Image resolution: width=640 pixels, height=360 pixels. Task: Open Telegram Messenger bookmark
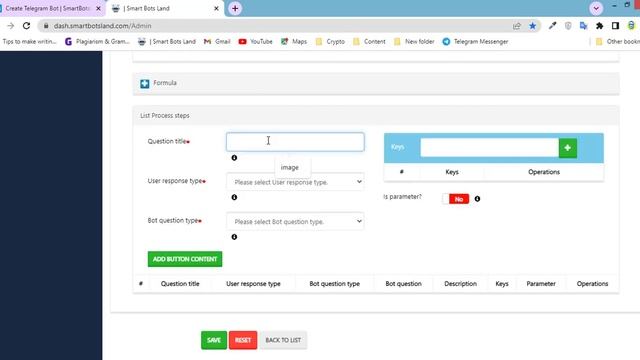(476, 42)
